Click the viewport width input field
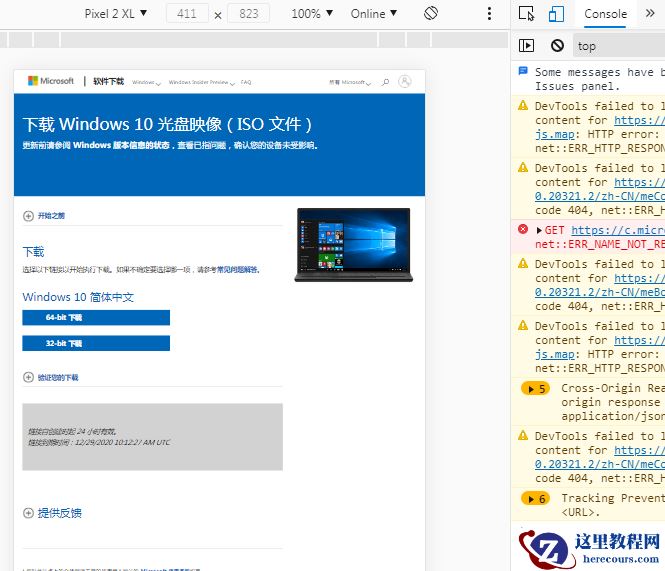 coord(186,14)
